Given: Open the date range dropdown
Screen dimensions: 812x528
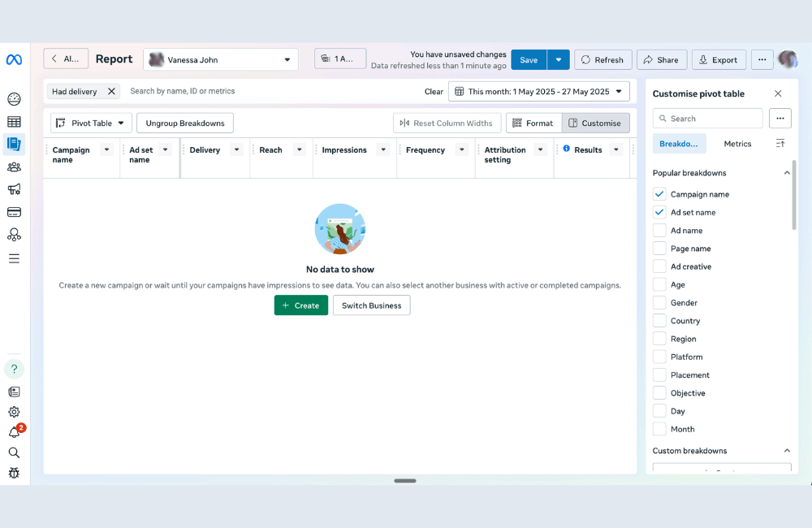Looking at the screenshot, I should pyautogui.click(x=538, y=92).
